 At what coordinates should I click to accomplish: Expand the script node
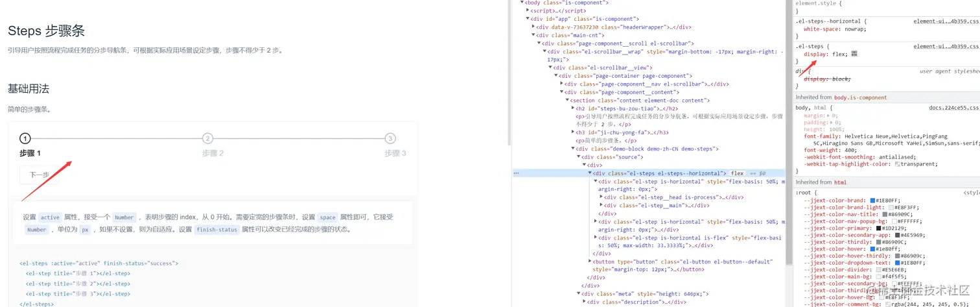click(528, 11)
